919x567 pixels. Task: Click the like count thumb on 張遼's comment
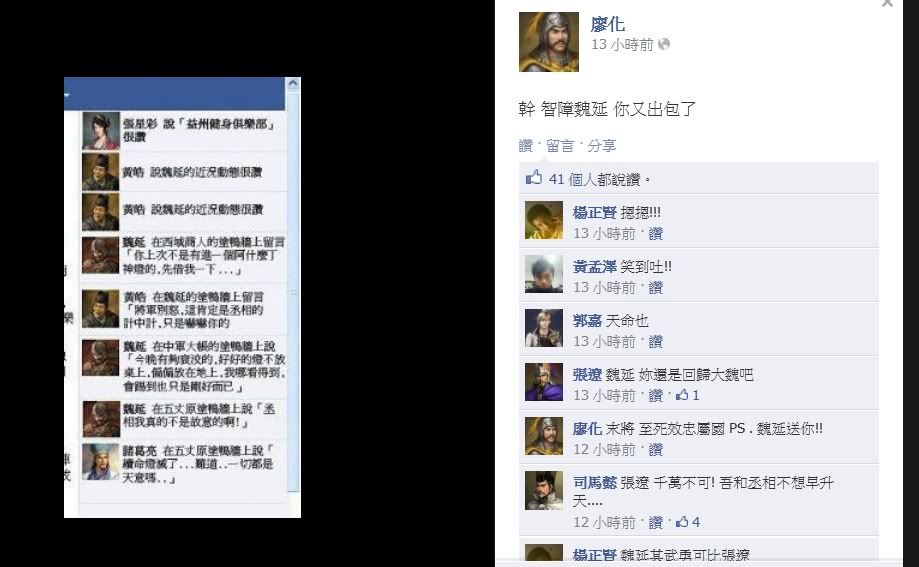point(682,395)
